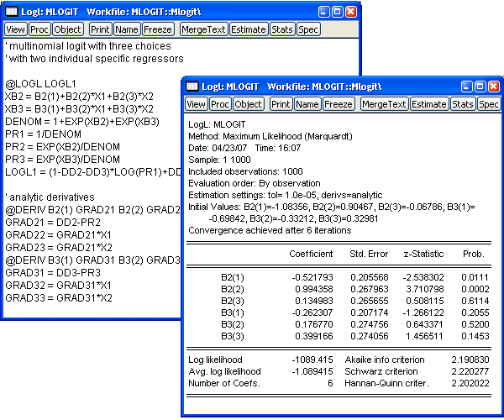Click the title bar icon of the front estimation output window
This screenshot has height=420, width=504.
coord(192,87)
